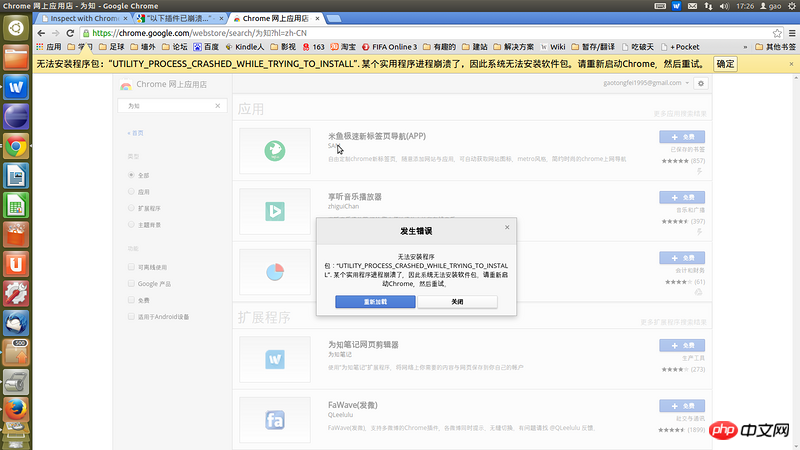Go back in Chrome
This screenshot has width=800, height=450.
click(41, 33)
